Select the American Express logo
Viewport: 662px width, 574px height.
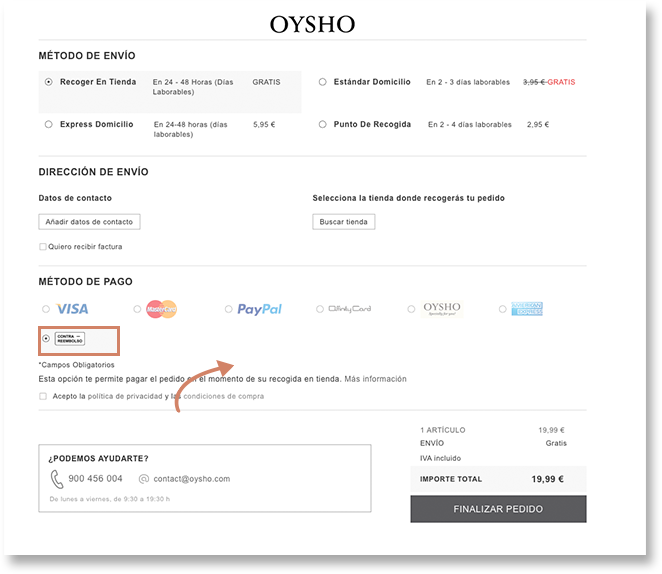pos(527,309)
